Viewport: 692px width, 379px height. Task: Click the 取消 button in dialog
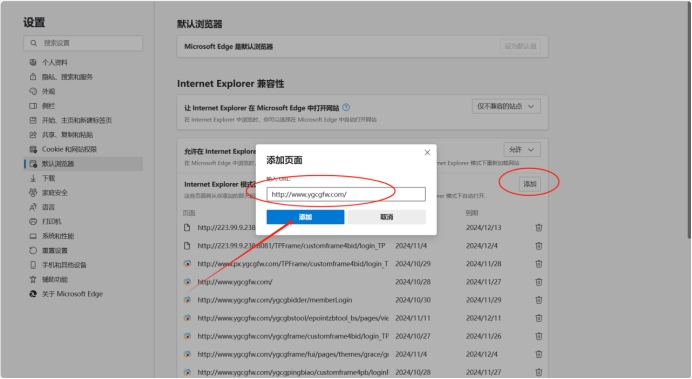point(387,217)
